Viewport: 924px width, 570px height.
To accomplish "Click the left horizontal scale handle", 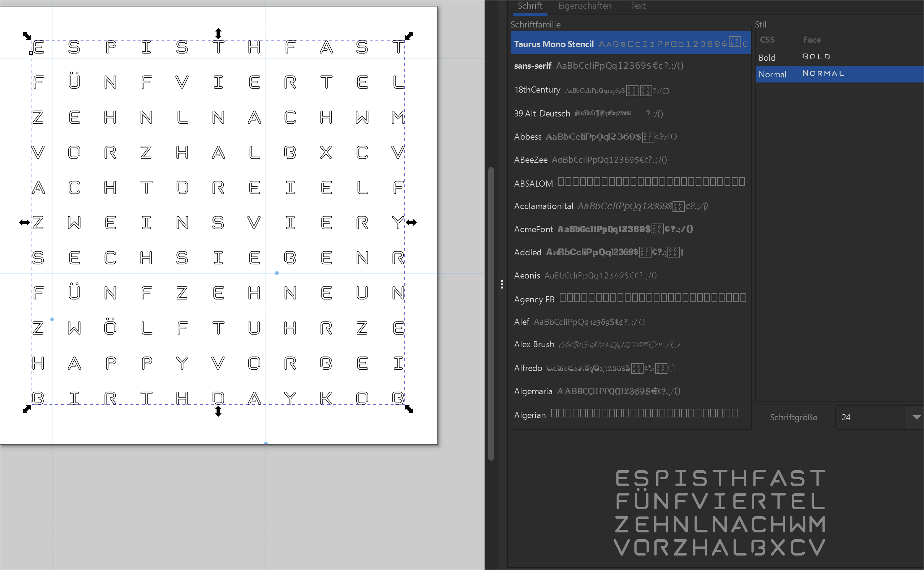I will coord(25,222).
